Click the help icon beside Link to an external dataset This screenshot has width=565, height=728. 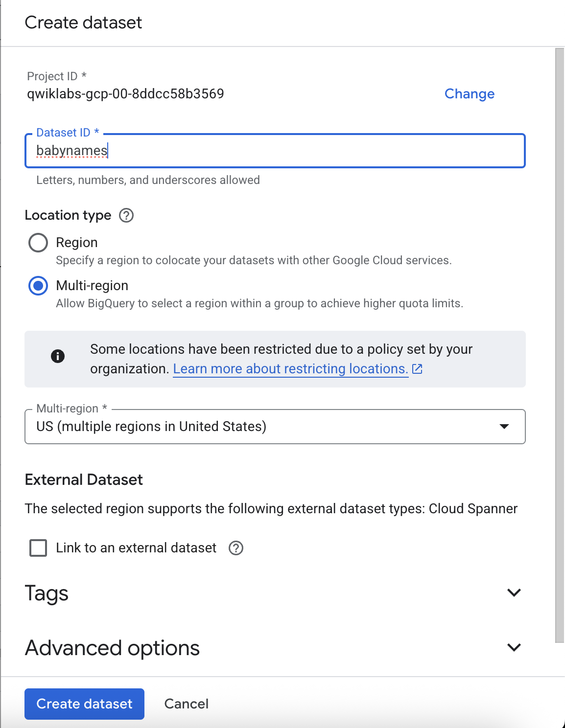tap(236, 548)
